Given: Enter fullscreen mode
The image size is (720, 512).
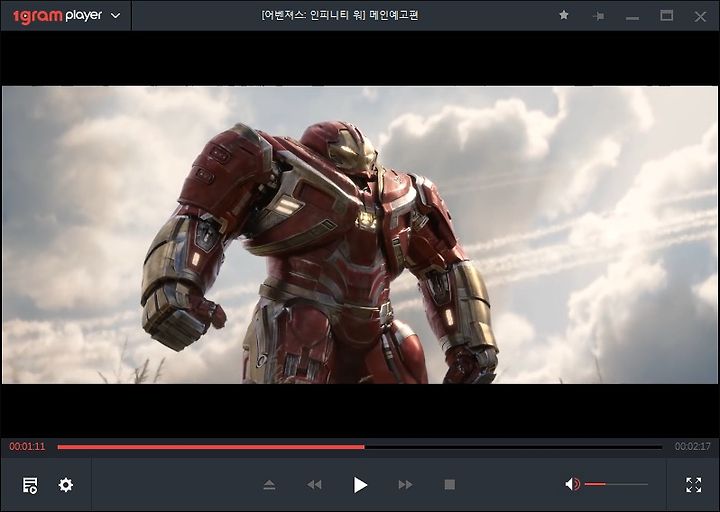Looking at the screenshot, I should click(x=693, y=485).
